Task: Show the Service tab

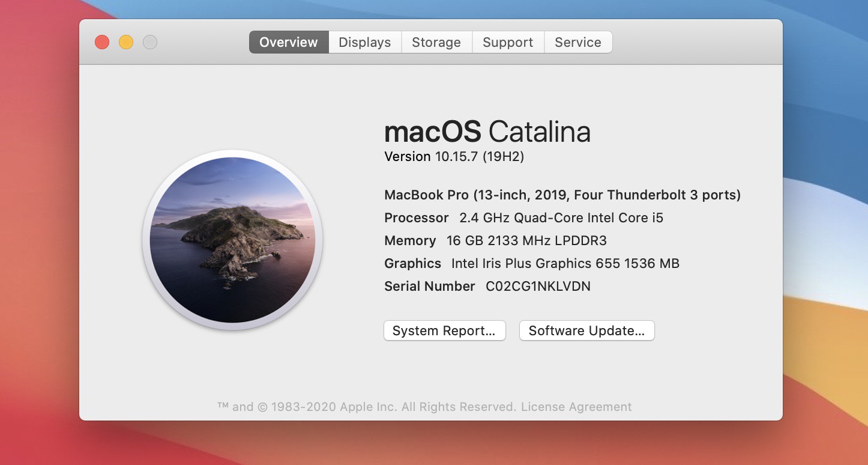Action: [577, 42]
